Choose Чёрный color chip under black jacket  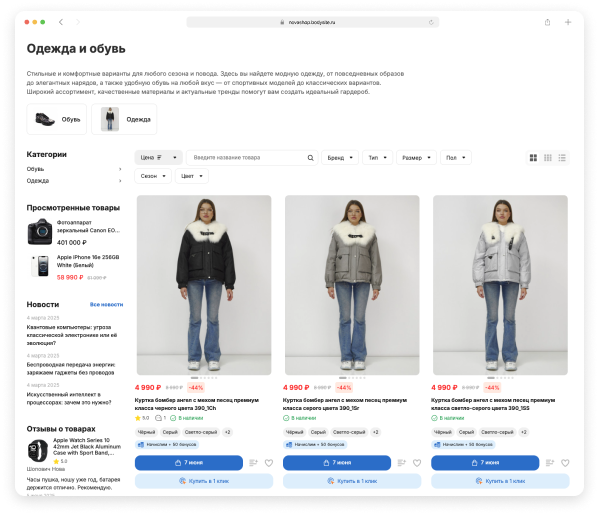pyautogui.click(x=146, y=432)
